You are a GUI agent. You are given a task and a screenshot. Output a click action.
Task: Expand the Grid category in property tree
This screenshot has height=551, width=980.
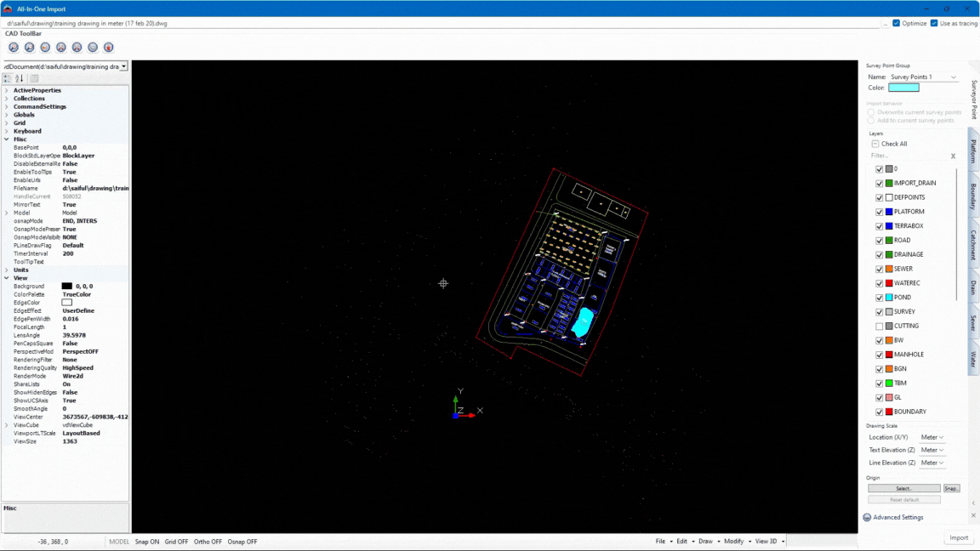[x=7, y=123]
